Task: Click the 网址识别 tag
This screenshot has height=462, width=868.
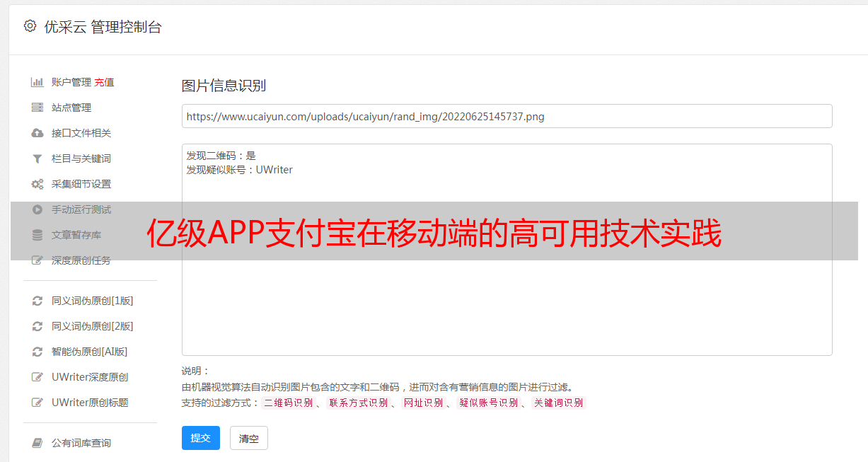Action: (x=423, y=403)
